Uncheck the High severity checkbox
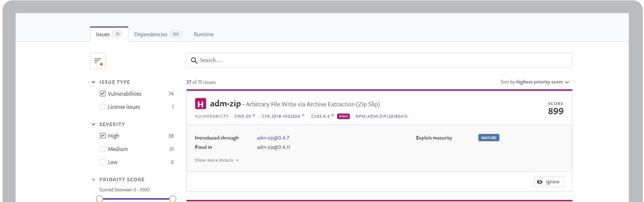Viewport: 644px width, 202px height. [x=103, y=136]
